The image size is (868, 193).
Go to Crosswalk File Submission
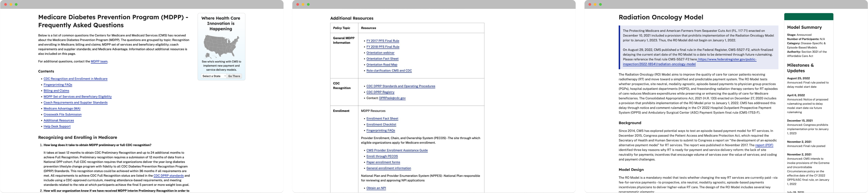pos(62,114)
